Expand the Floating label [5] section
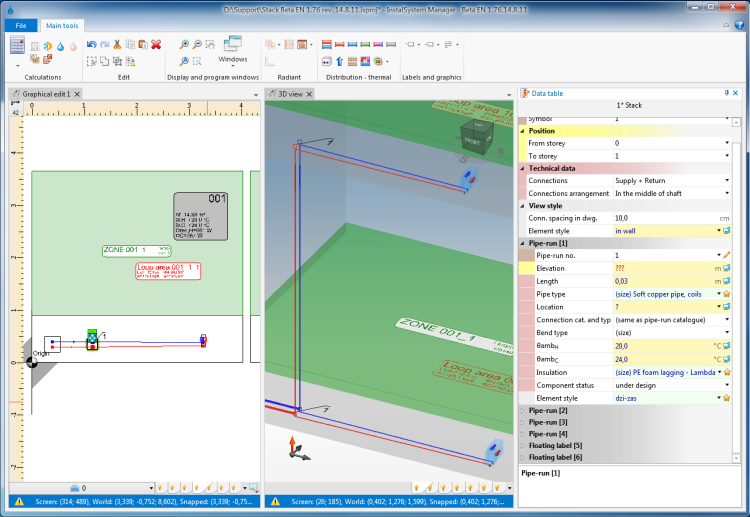 coord(522,446)
